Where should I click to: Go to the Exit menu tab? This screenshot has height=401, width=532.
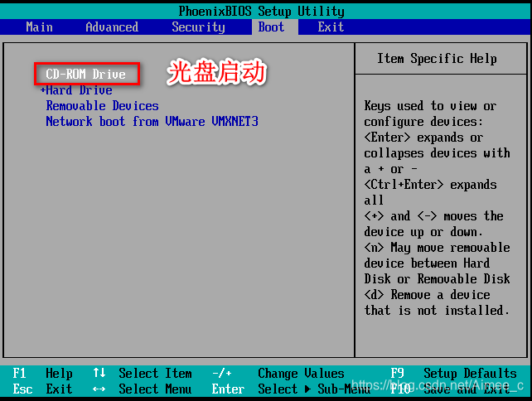(x=331, y=27)
